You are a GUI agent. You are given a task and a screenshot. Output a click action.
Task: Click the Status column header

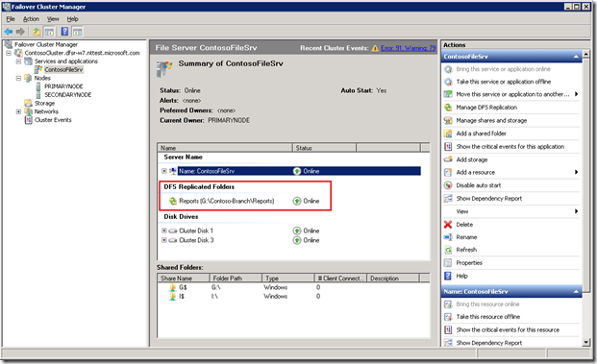pos(324,148)
